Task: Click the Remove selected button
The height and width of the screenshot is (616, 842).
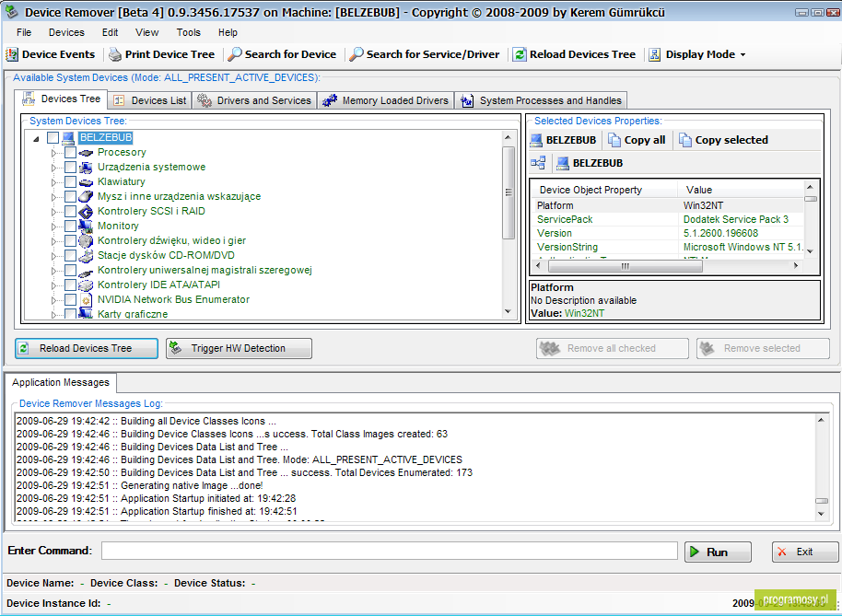Action: [763, 348]
